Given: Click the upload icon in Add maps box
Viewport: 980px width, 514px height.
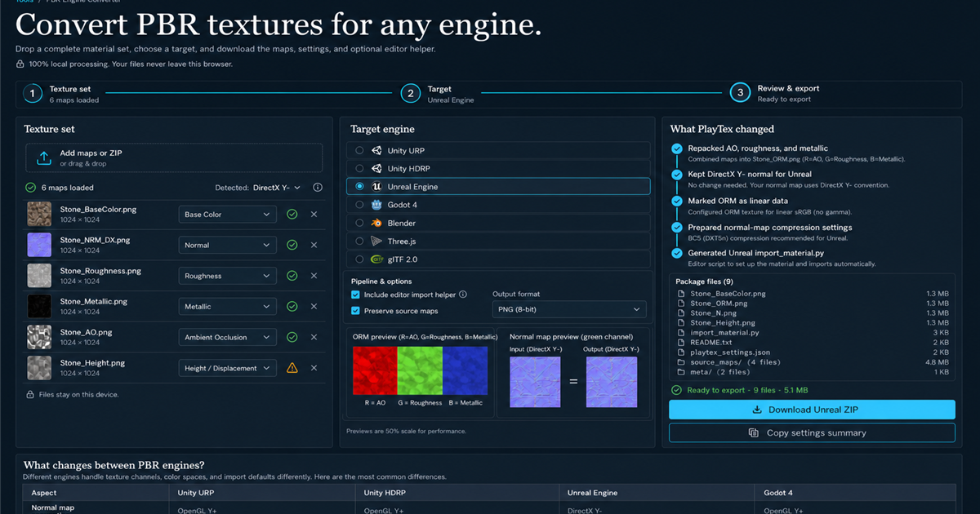Looking at the screenshot, I should click(44, 157).
